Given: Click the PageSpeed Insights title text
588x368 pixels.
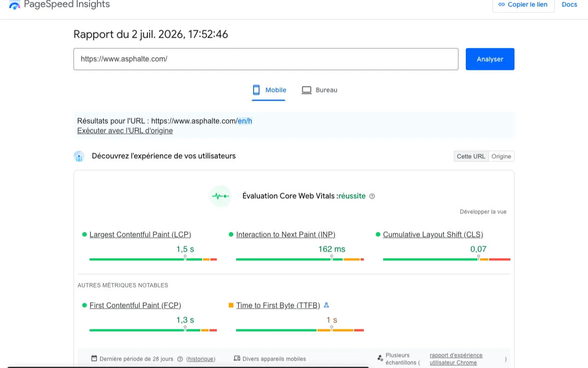Looking at the screenshot, I should coord(67,5).
